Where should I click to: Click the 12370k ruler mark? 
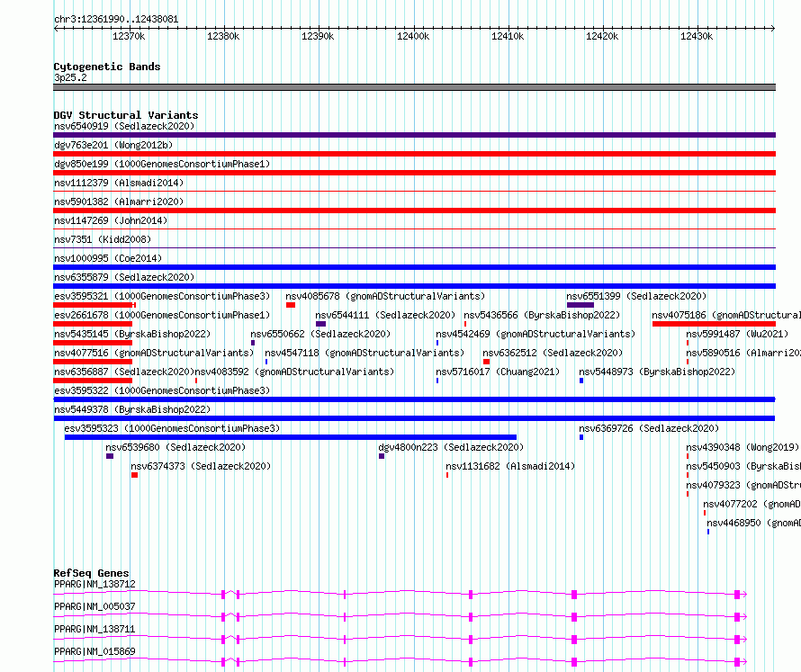[129, 36]
